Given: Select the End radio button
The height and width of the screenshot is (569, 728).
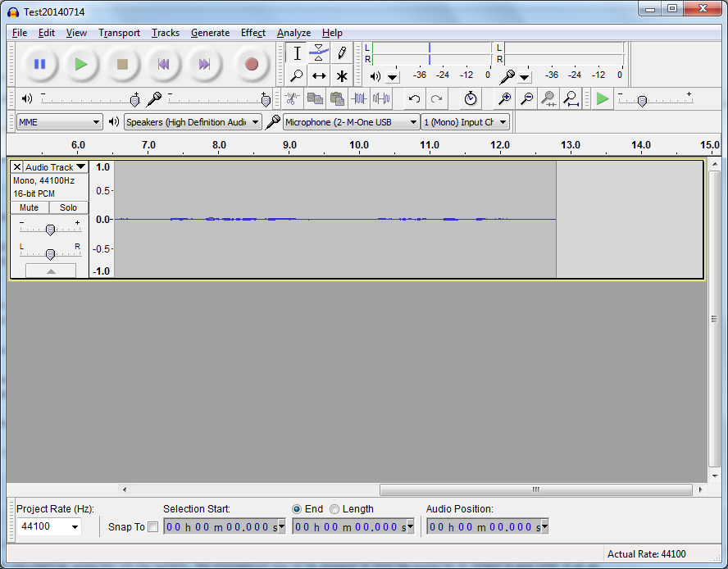Looking at the screenshot, I should [x=297, y=509].
